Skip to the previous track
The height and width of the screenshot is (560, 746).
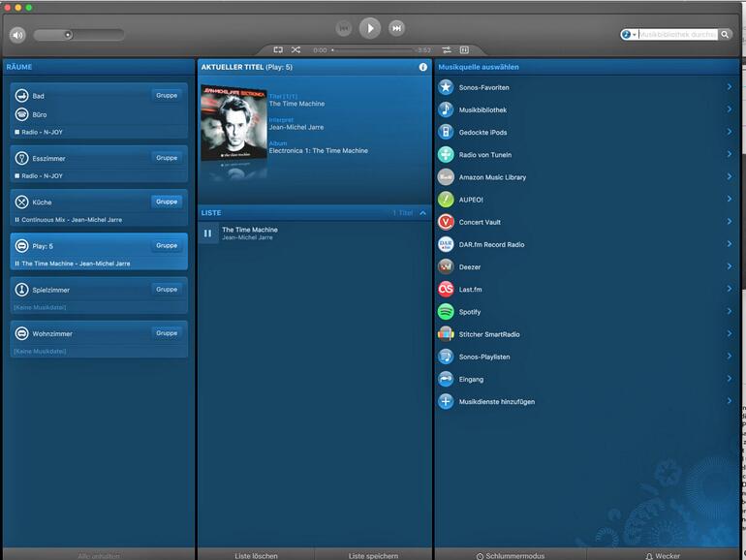[344, 28]
